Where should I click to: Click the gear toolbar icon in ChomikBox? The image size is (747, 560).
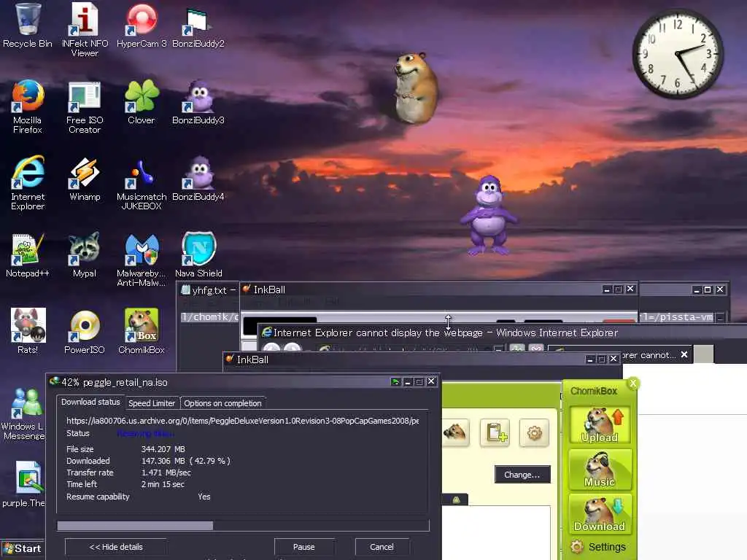535,432
